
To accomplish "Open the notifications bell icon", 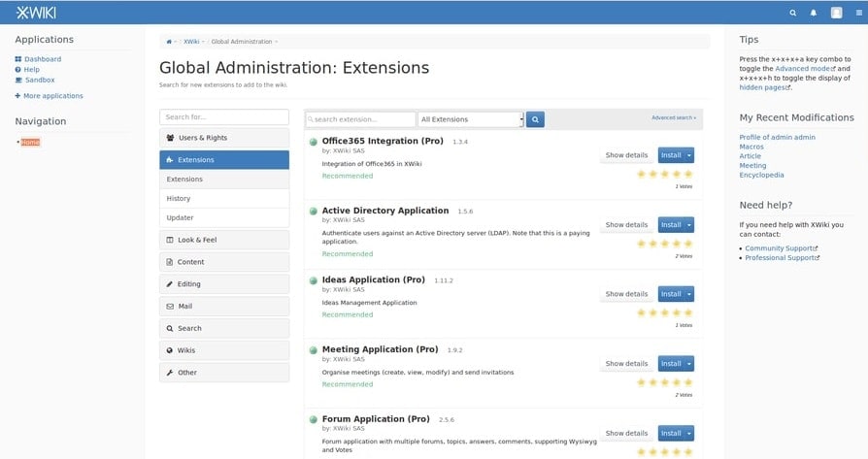I will click(814, 13).
